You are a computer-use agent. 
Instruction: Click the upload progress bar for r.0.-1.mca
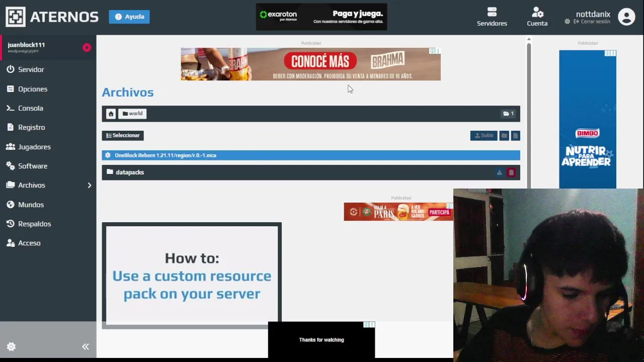pyautogui.click(x=311, y=155)
